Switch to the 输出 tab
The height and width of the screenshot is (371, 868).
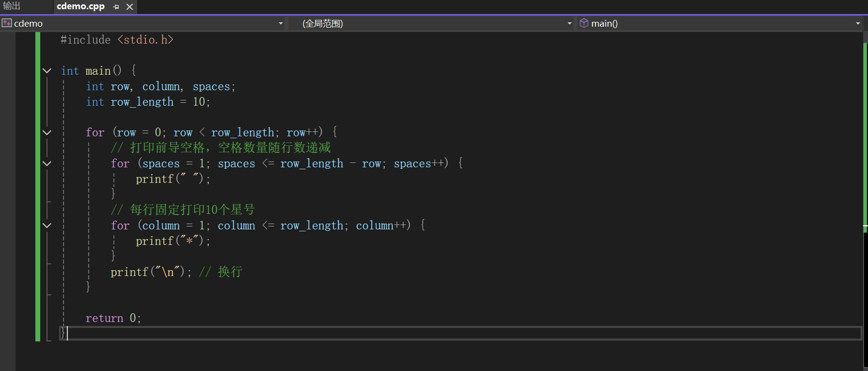coord(12,6)
